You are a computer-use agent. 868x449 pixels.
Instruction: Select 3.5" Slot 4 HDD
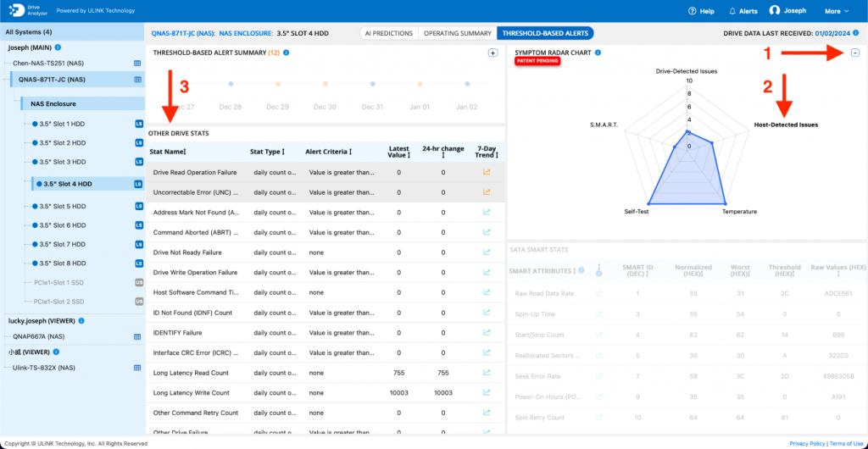(x=66, y=184)
